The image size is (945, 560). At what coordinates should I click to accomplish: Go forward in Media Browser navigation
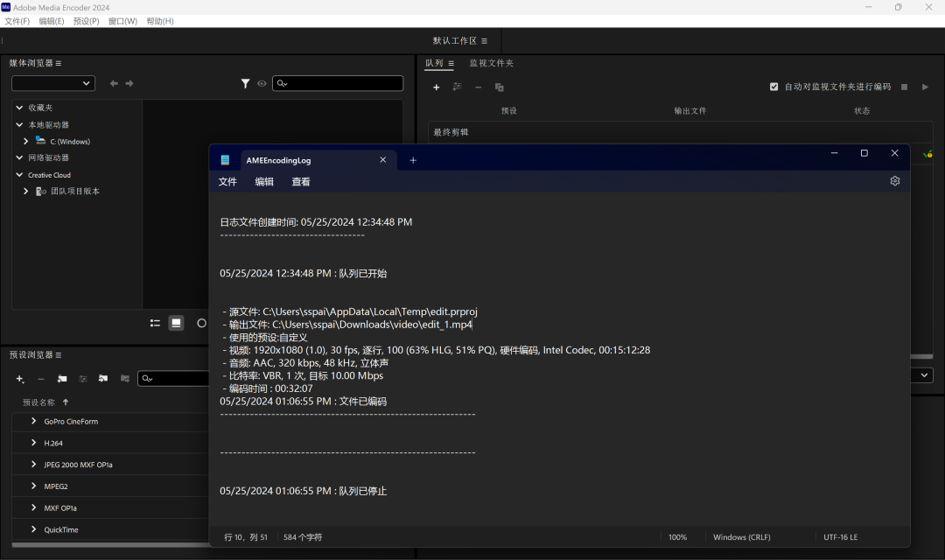129,83
